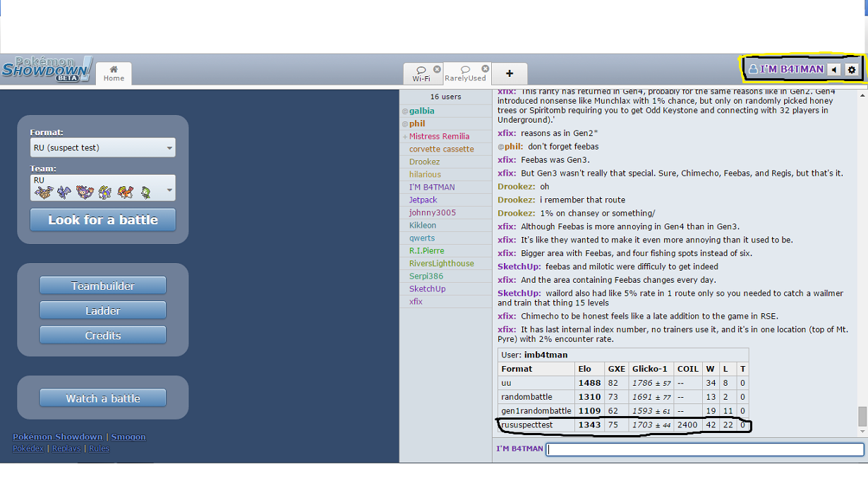Switch to the Home tab
Viewport: 868px width, 488px height.
tap(114, 73)
